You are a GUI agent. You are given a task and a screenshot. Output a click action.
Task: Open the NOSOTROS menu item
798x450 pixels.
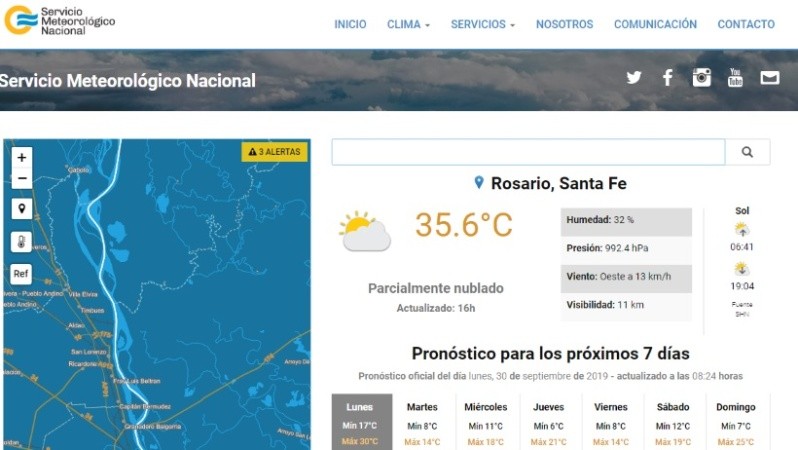(564, 24)
